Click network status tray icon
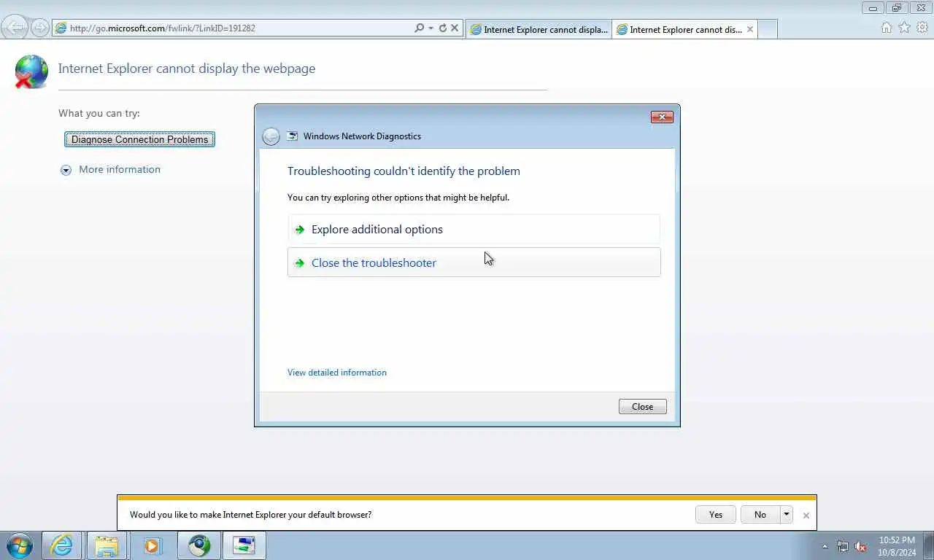 click(x=843, y=546)
